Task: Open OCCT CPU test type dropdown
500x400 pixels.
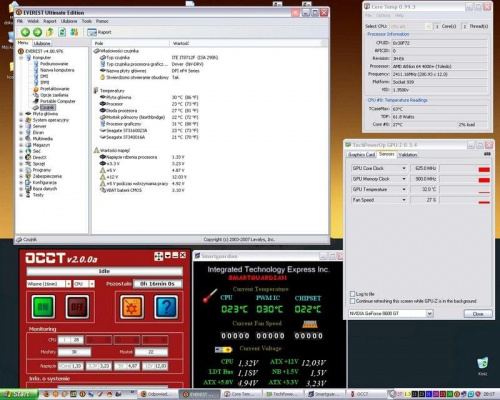Action: (x=92, y=284)
